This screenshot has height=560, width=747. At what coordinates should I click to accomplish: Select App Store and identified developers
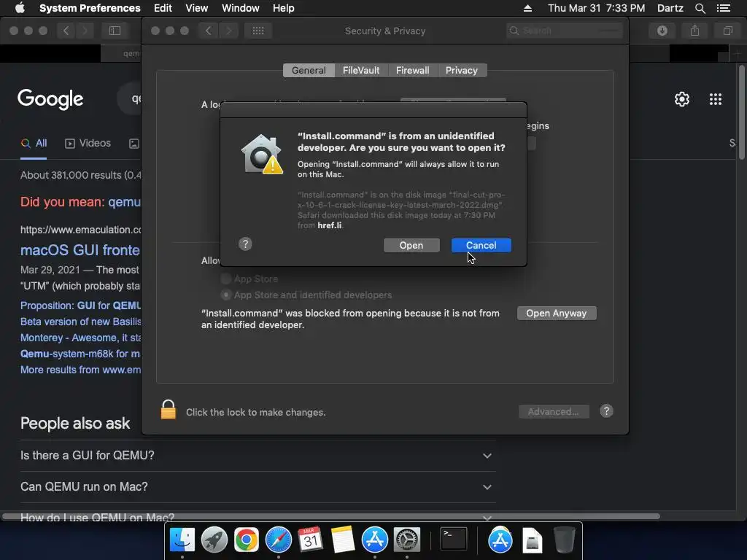coord(226,295)
